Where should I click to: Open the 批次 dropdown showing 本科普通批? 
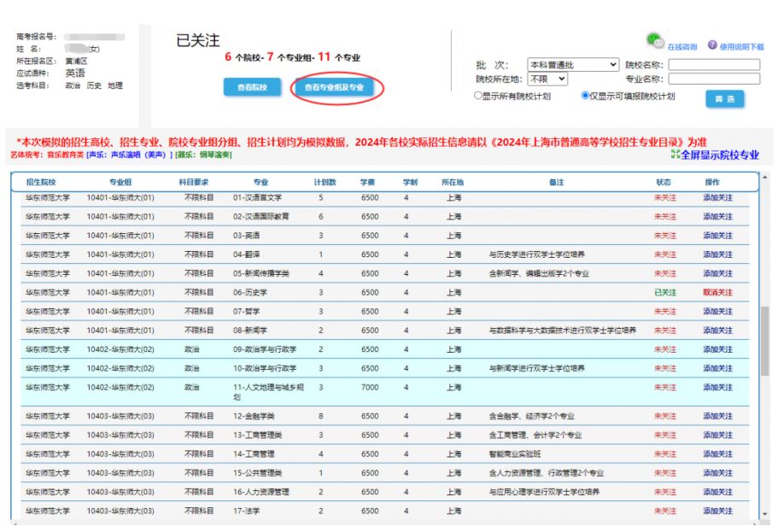click(572, 65)
